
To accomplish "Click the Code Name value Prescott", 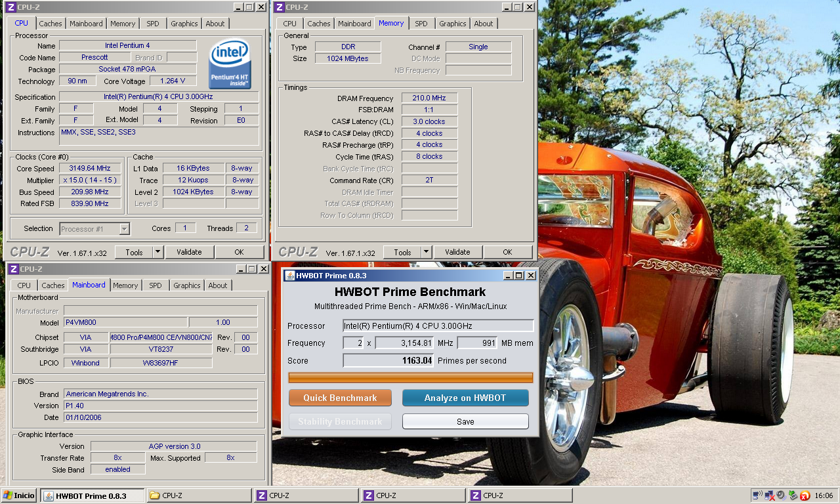I will (x=94, y=57).
